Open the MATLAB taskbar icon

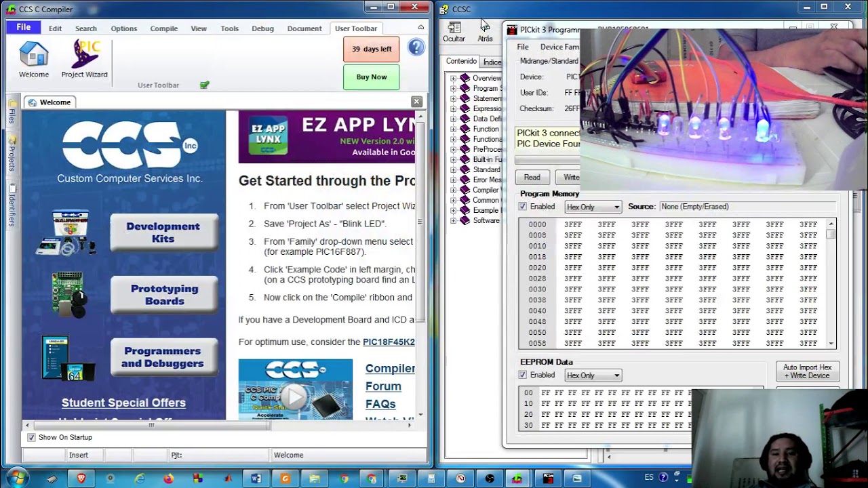pos(227,478)
